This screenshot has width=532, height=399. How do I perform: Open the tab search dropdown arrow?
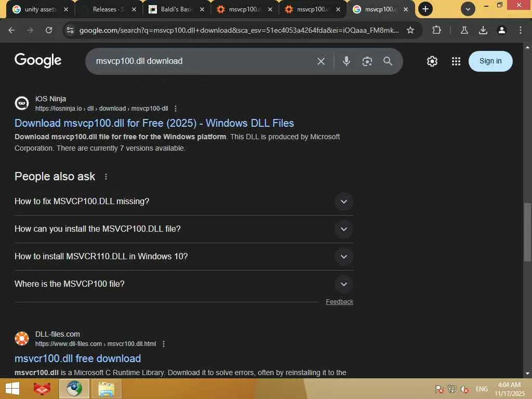click(x=468, y=9)
